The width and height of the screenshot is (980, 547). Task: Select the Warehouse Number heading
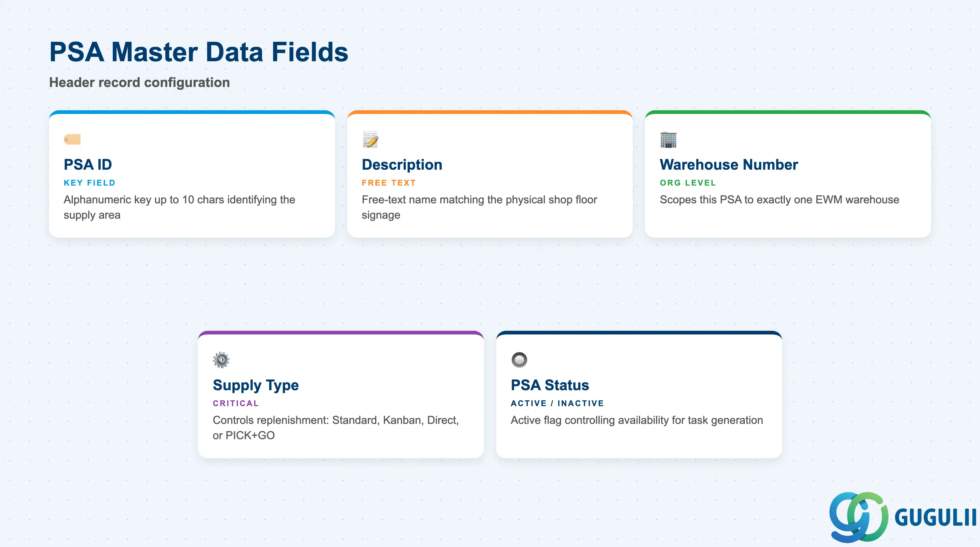(x=729, y=165)
